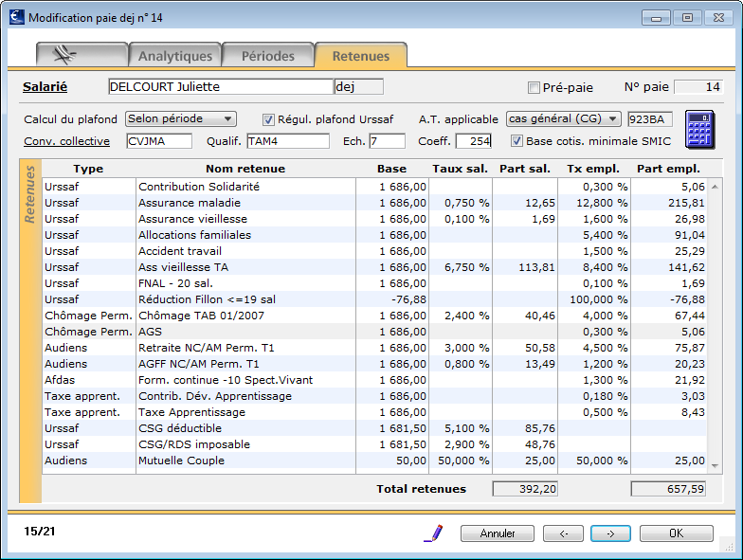Image resolution: width=743 pixels, height=560 pixels.
Task: Open the Salarié link
Action: pyautogui.click(x=45, y=87)
